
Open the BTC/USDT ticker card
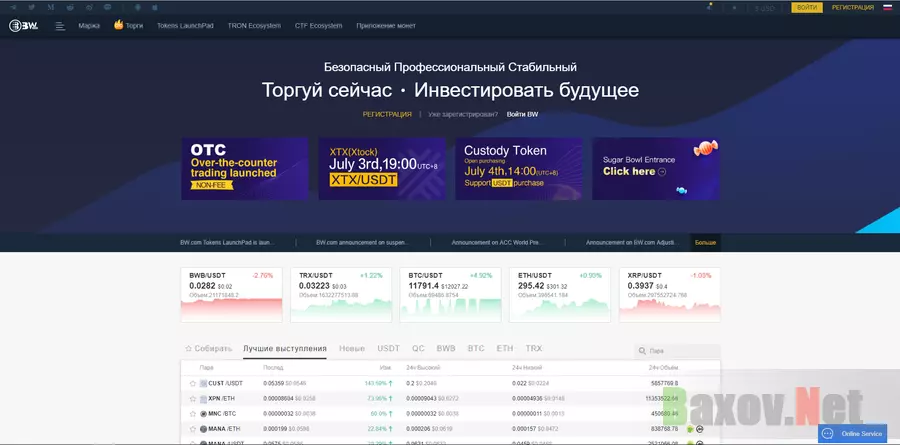coord(451,295)
